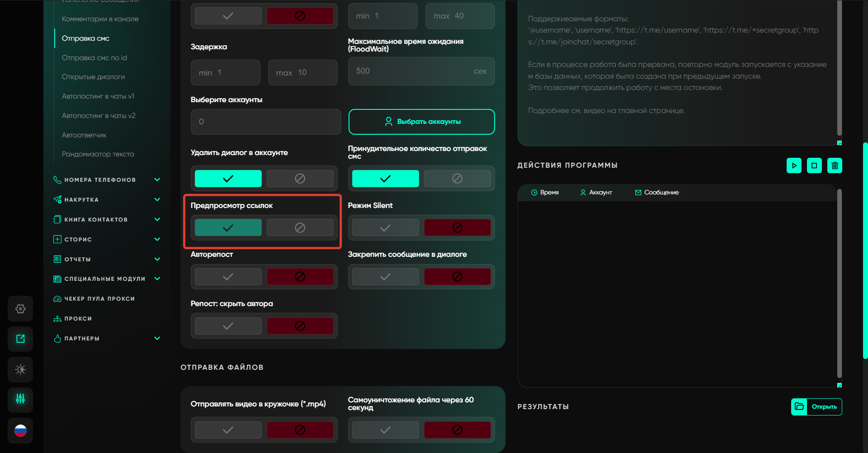Enable Режим Silent with the checkmark

coord(385,228)
